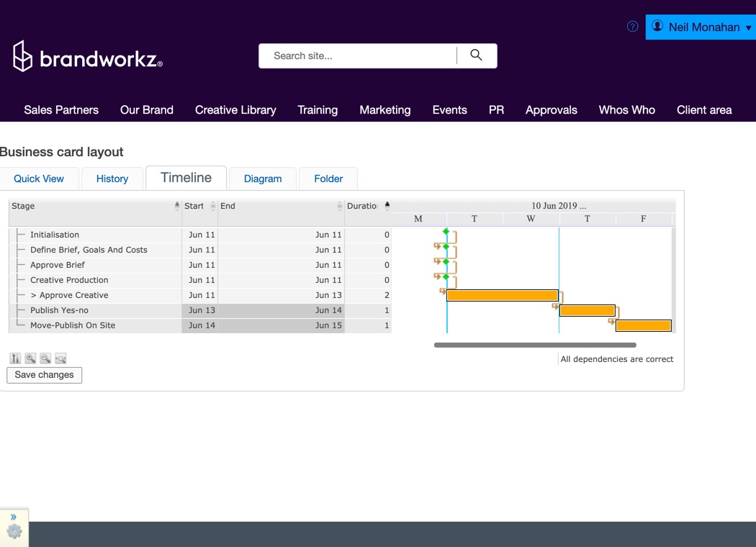Select the Approve Brief stage row
This screenshot has width=756, height=547.
(x=200, y=265)
